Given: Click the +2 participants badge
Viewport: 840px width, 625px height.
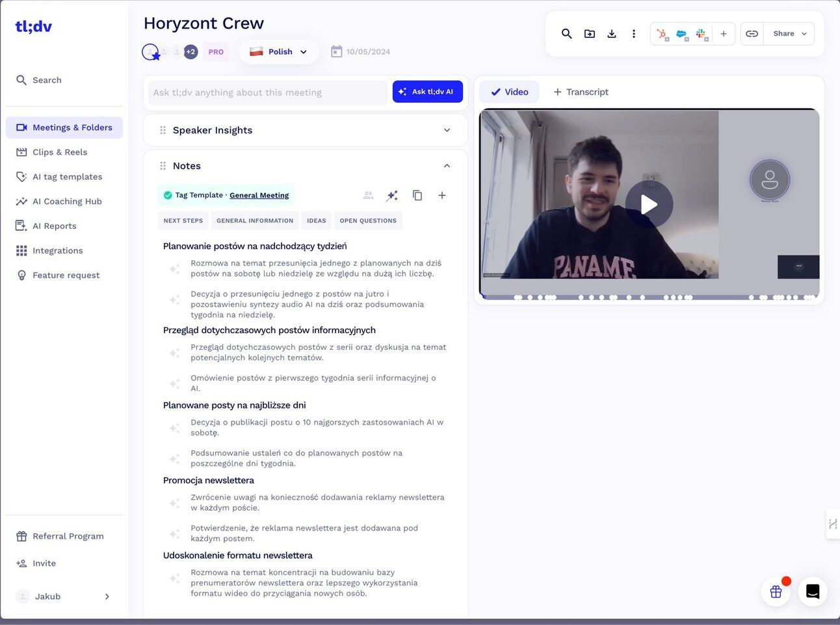Looking at the screenshot, I should tap(190, 52).
